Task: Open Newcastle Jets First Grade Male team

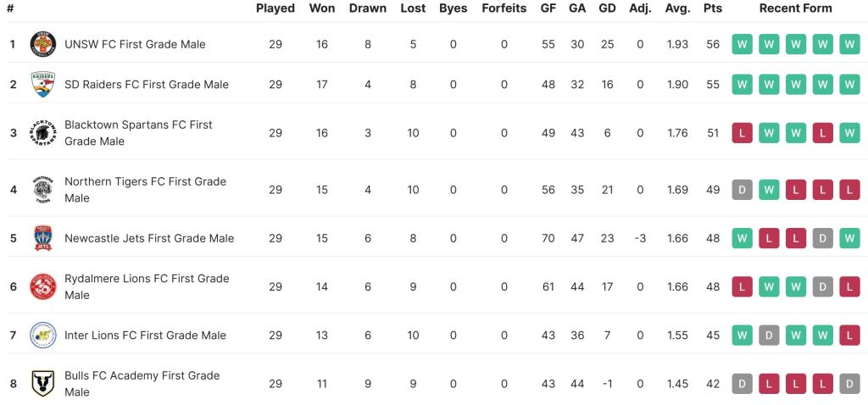Action: tap(149, 238)
